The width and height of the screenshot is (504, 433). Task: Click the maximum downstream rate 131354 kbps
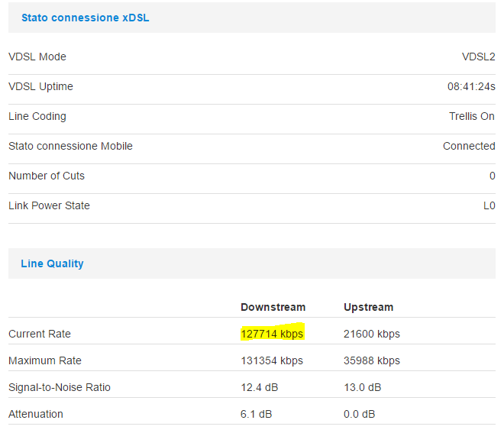272,360
